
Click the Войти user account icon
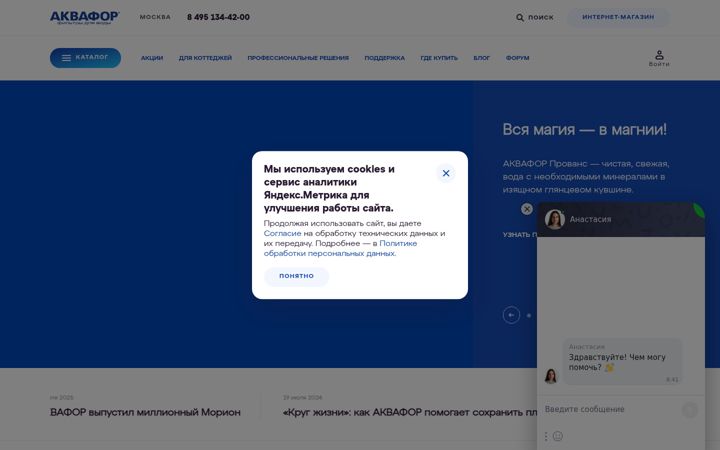[659, 58]
